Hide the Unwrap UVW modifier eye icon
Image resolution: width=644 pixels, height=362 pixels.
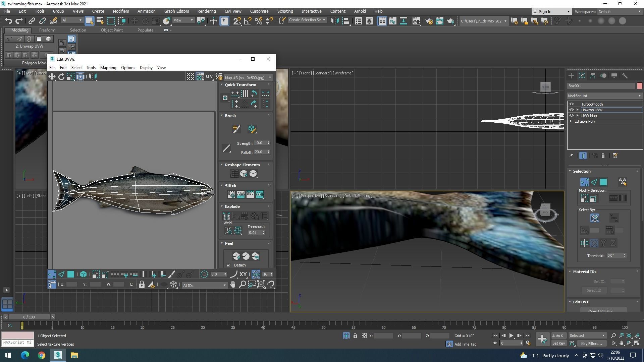click(x=572, y=110)
